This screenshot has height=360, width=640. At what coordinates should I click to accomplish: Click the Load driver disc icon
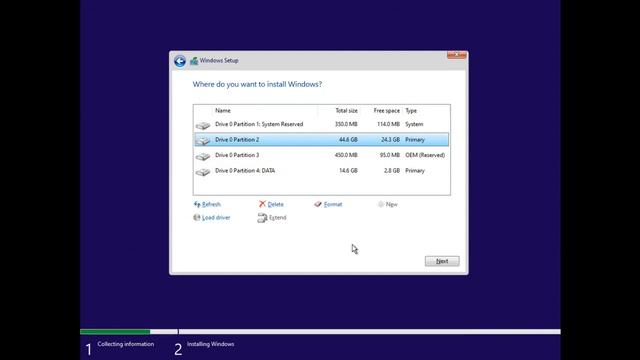click(197, 218)
